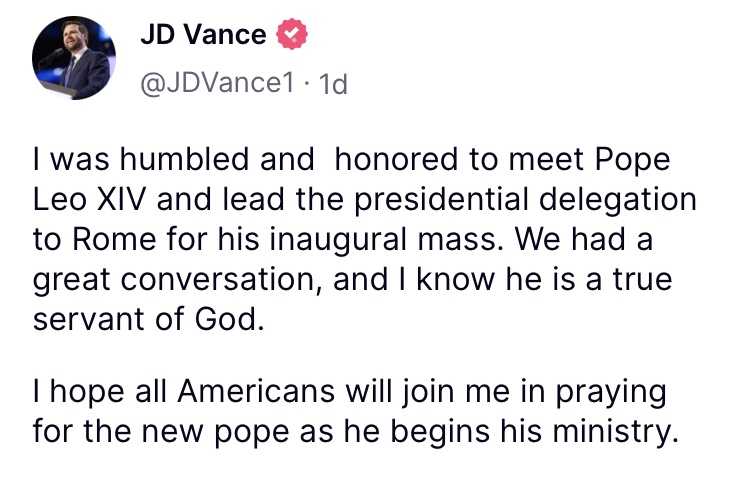Click "I hope all" starting second paragraph
This screenshot has height=480, width=750.
point(99,392)
